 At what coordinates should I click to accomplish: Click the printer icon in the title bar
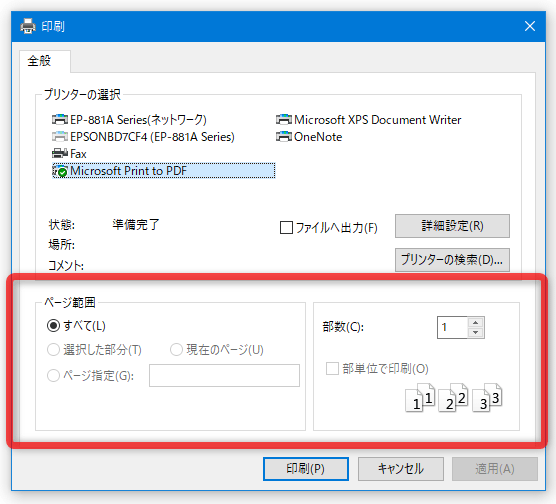28,26
